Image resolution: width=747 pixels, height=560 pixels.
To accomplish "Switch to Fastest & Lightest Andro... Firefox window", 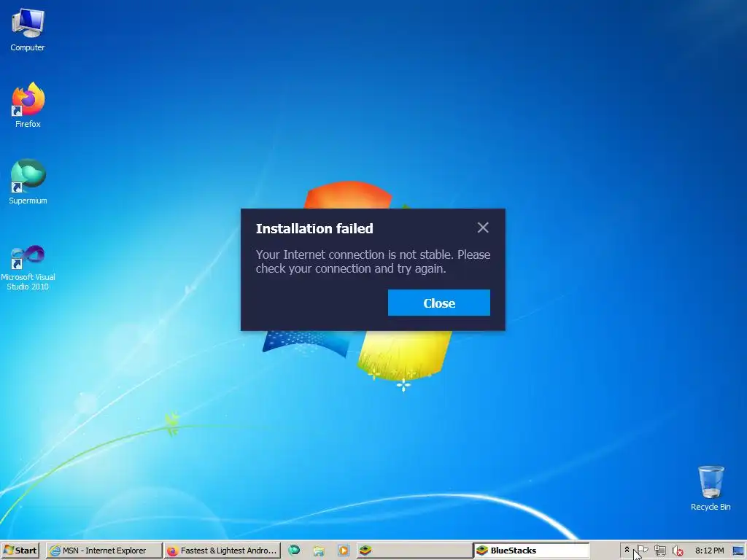I will point(222,551).
